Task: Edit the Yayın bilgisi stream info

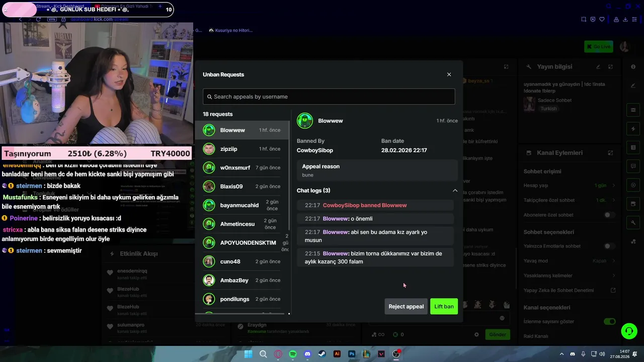Action: click(598, 67)
